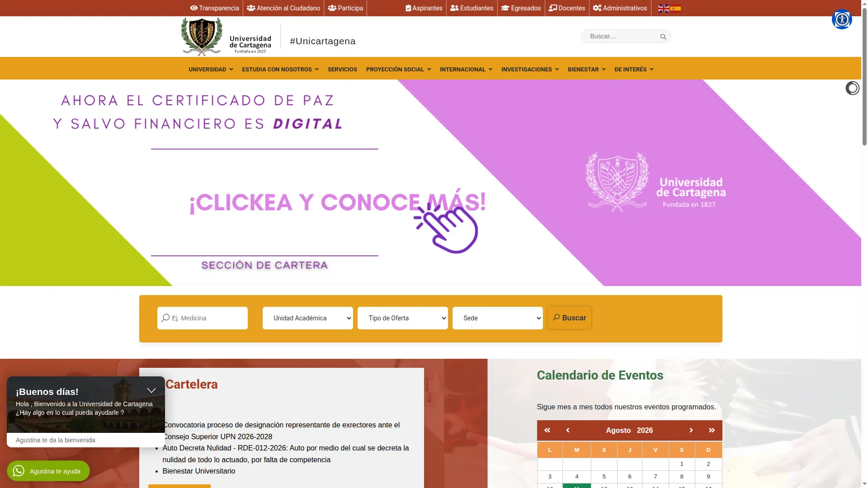Select day 1 in the August calendar
This screenshot has height=488, width=868.
click(x=682, y=464)
